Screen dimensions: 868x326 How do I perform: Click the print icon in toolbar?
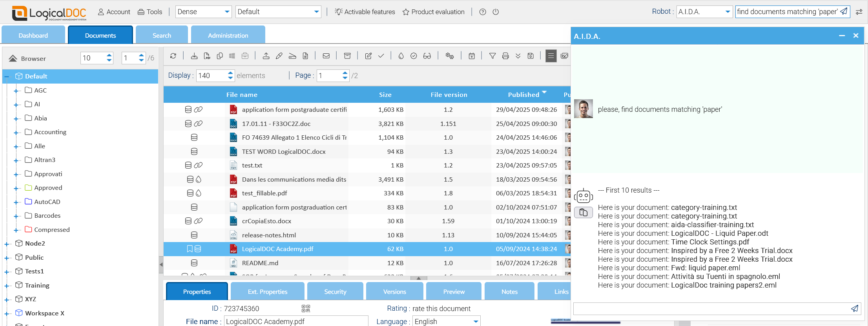click(505, 56)
